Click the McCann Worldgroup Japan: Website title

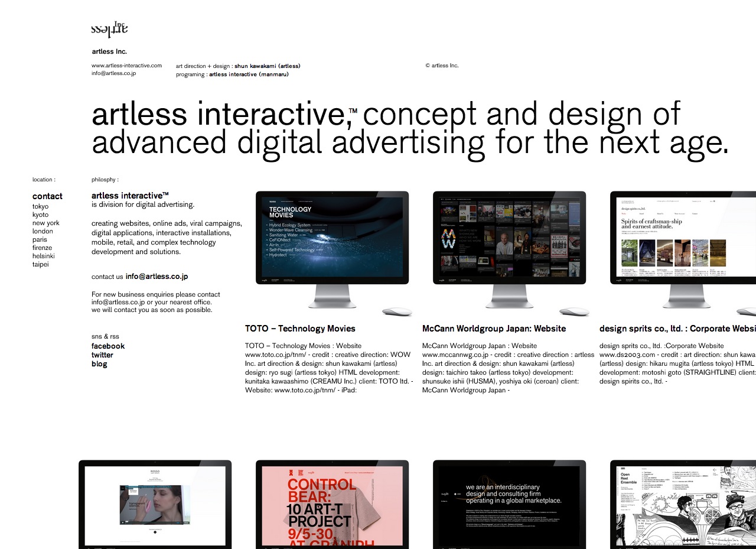494,329
